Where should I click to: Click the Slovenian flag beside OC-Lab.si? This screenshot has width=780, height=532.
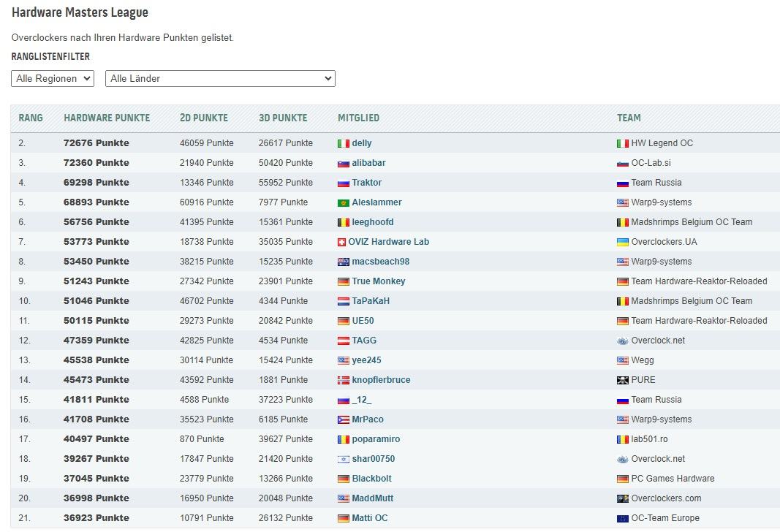click(x=622, y=164)
